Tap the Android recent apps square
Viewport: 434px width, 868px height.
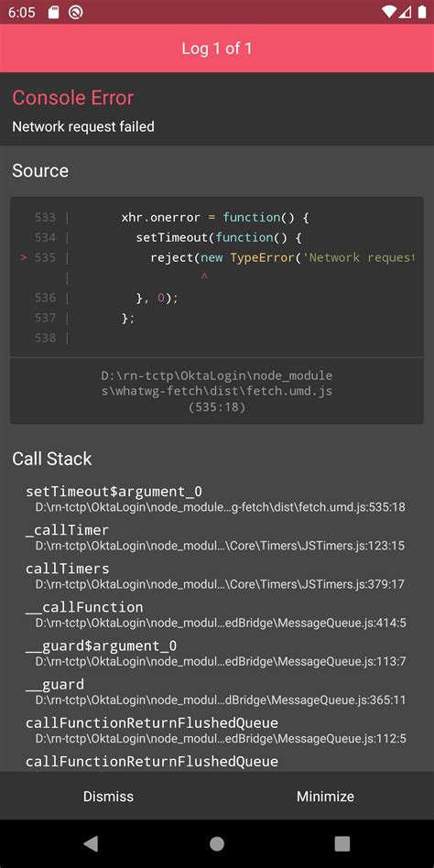coord(342,843)
